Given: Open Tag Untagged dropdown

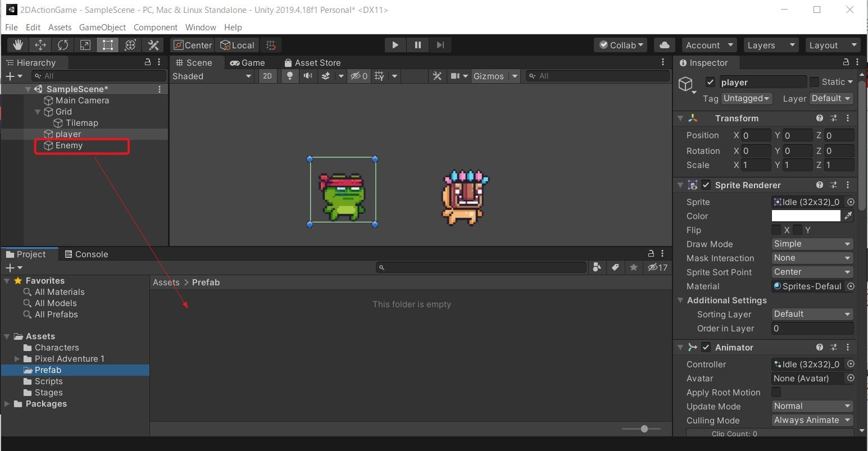Looking at the screenshot, I should (747, 98).
